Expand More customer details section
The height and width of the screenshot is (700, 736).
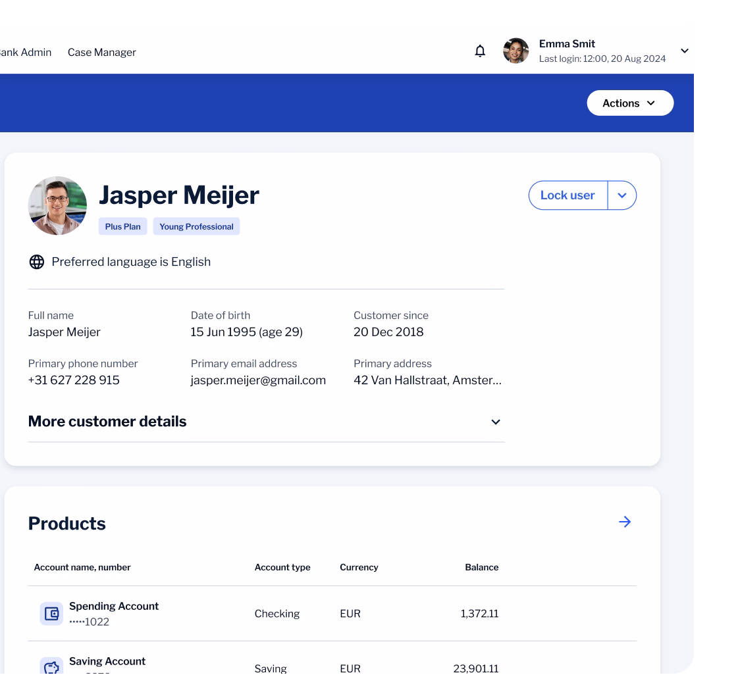[x=266, y=422]
